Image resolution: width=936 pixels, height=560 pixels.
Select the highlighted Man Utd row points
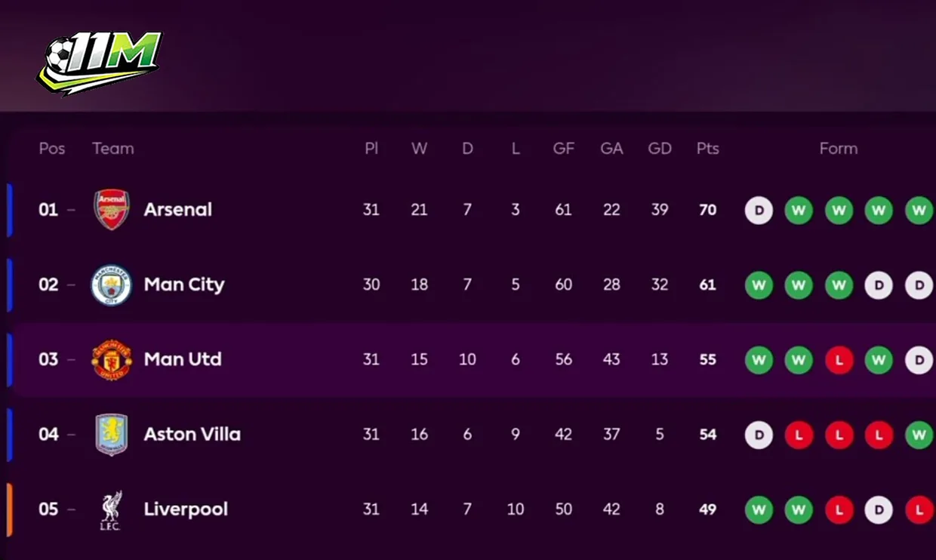coord(707,360)
